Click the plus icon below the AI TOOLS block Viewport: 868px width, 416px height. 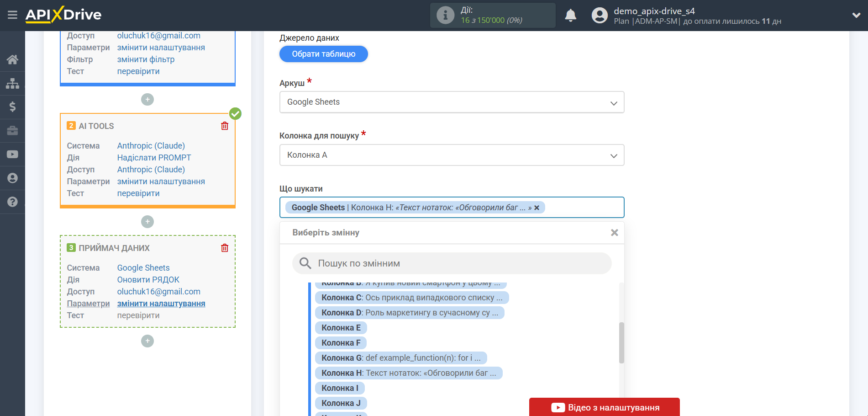pyautogui.click(x=147, y=222)
